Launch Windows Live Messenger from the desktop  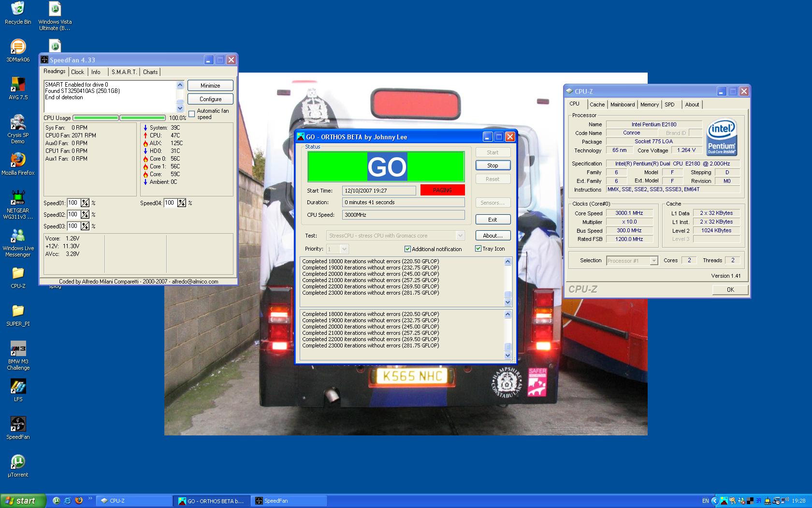coord(18,242)
